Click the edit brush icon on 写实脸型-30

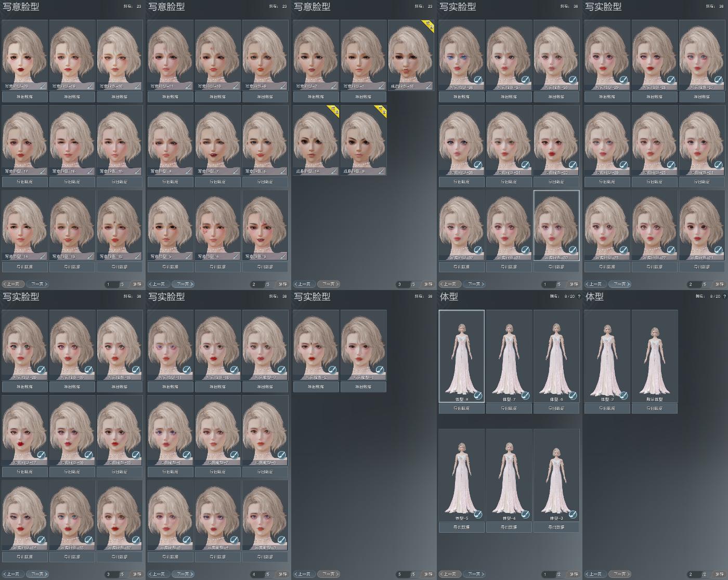[573, 250]
